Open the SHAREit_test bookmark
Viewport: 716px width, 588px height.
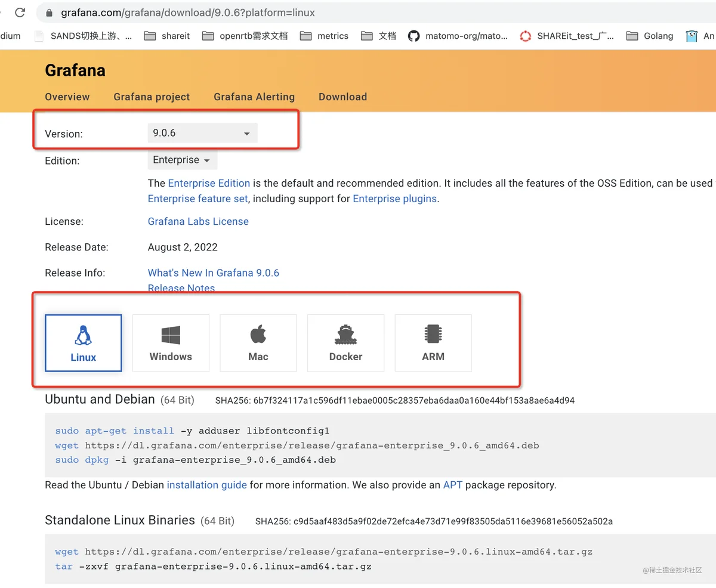[567, 36]
